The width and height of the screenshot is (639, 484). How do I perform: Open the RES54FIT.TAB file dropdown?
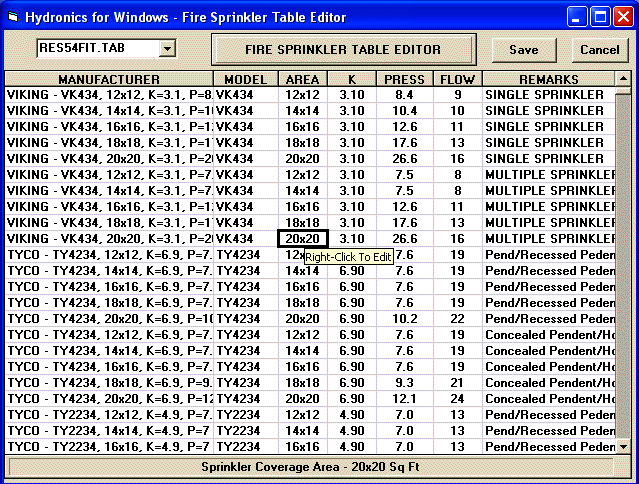click(167, 48)
